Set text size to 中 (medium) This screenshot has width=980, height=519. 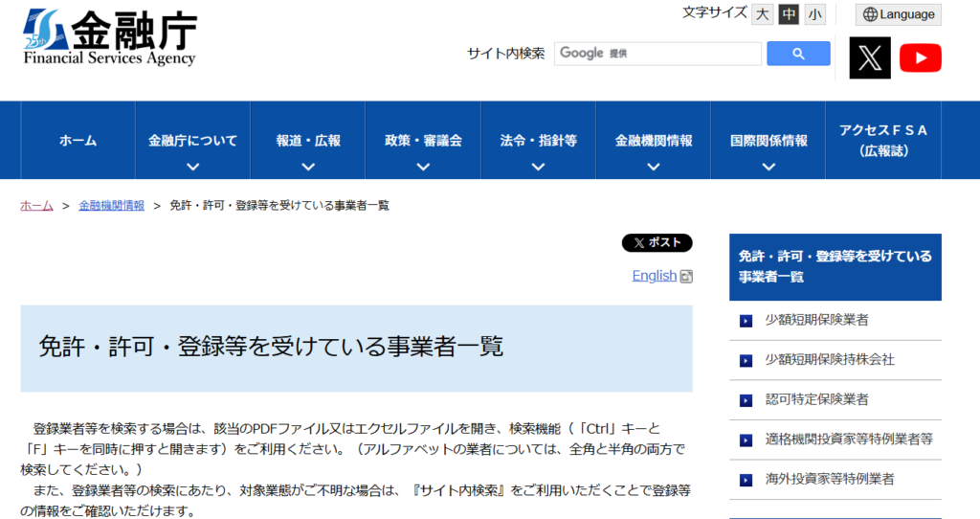[x=789, y=14]
